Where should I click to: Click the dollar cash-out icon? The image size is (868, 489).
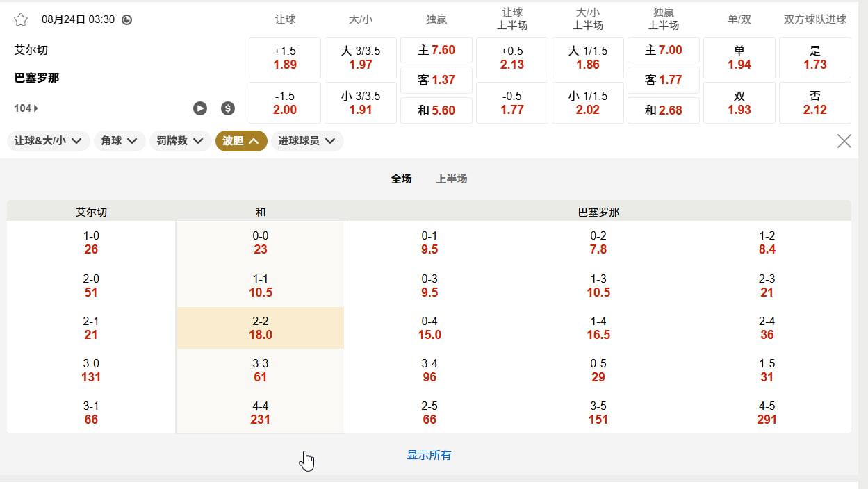228,108
